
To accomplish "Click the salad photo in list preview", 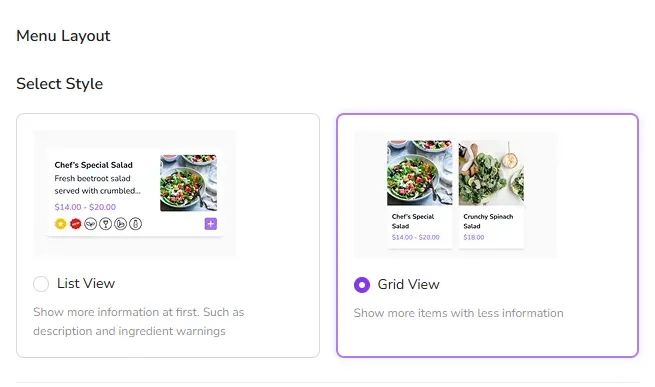I will pos(188,183).
